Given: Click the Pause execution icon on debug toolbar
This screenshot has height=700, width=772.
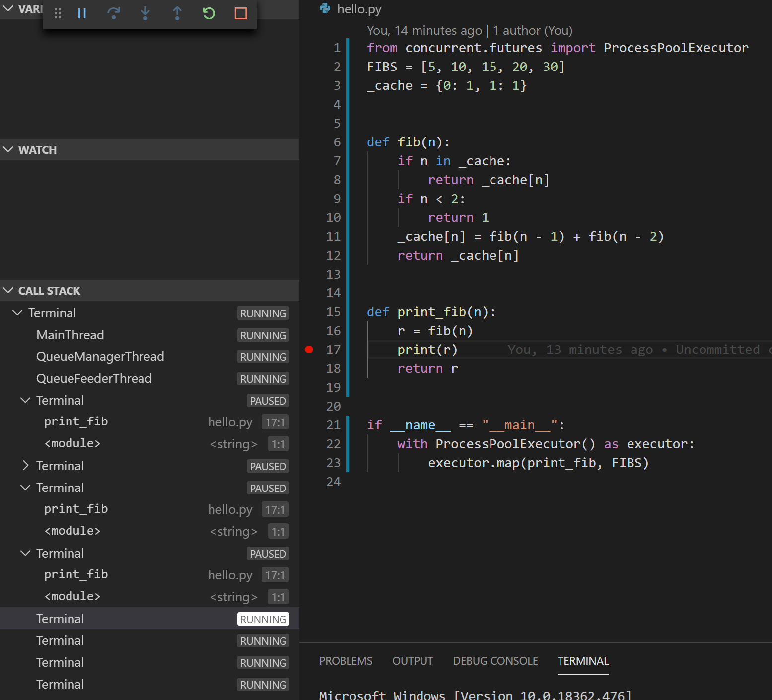Looking at the screenshot, I should click(82, 13).
